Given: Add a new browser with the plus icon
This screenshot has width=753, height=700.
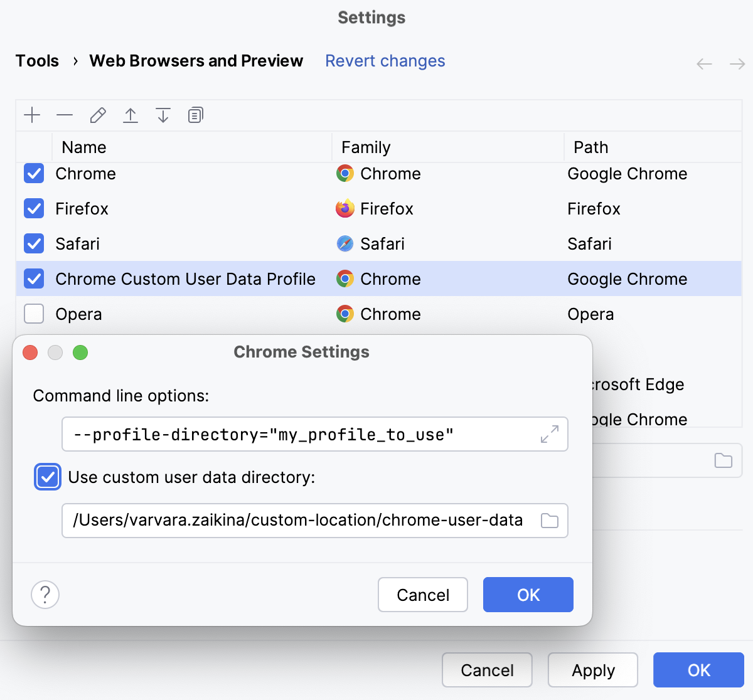Looking at the screenshot, I should (32, 115).
